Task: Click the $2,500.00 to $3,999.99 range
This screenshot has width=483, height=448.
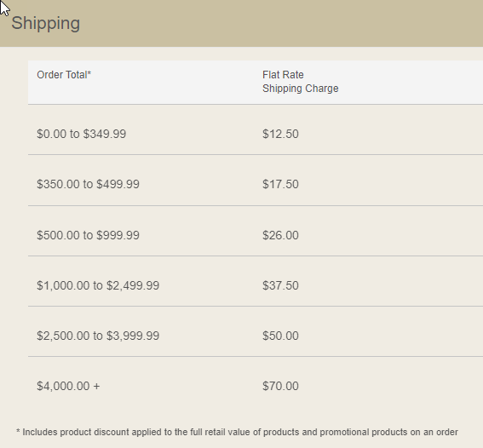Action: (x=98, y=336)
